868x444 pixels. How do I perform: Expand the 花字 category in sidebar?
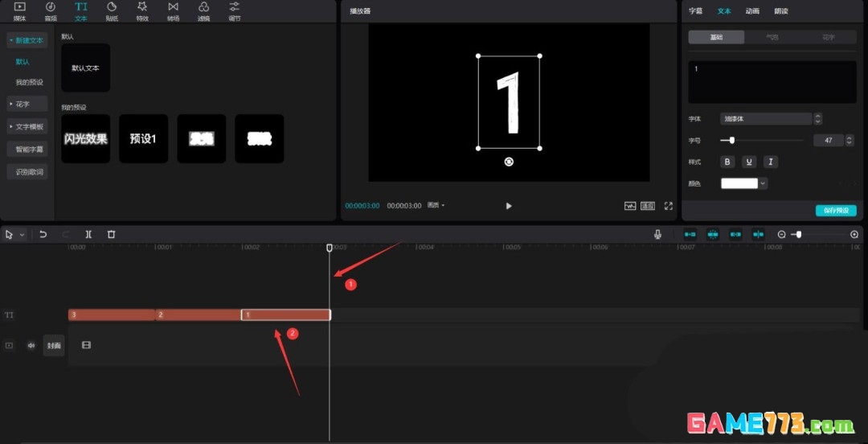(x=27, y=104)
